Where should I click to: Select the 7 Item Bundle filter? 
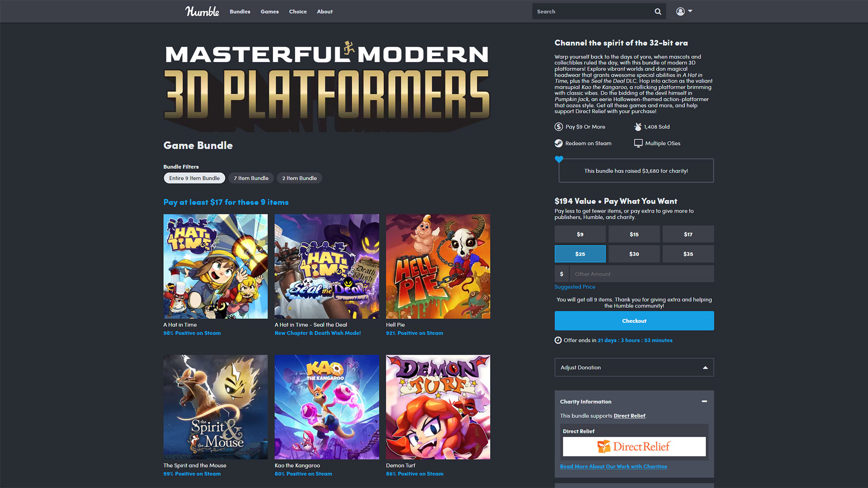tap(250, 178)
